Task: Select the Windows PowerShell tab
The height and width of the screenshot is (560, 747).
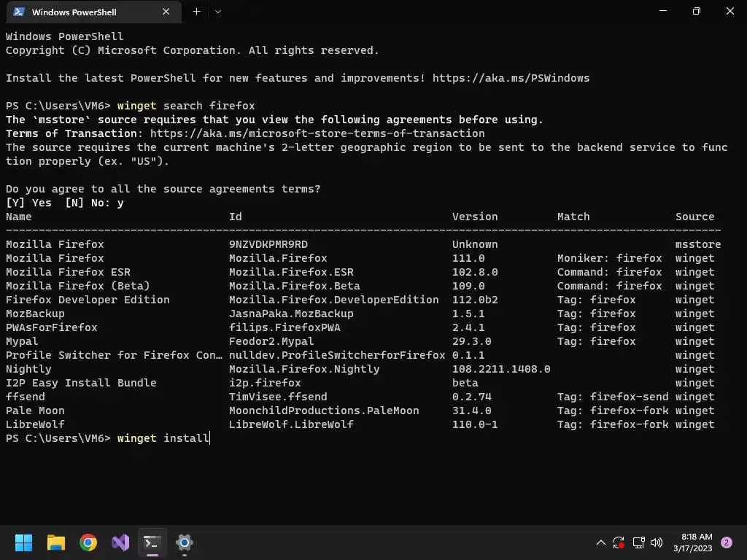Action: (x=94, y=12)
